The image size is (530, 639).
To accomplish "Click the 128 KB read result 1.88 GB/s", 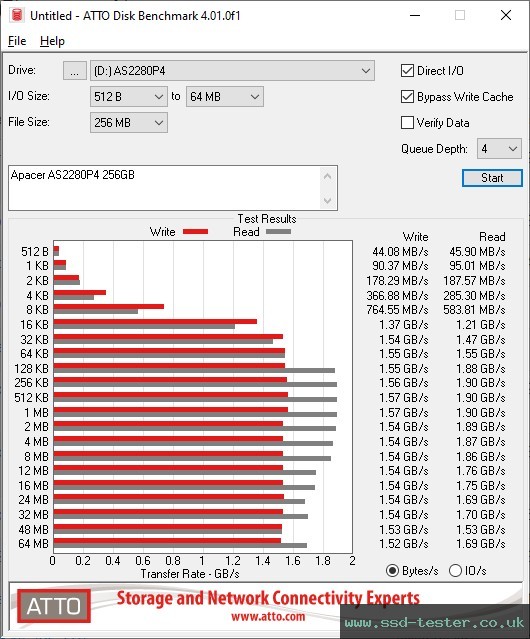I will tap(481, 368).
